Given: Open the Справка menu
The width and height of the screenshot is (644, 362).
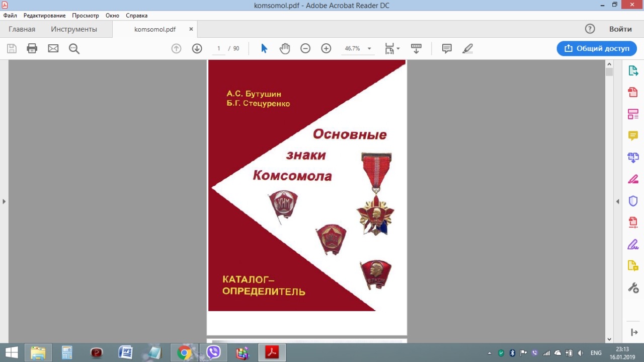Looking at the screenshot, I should (x=136, y=16).
